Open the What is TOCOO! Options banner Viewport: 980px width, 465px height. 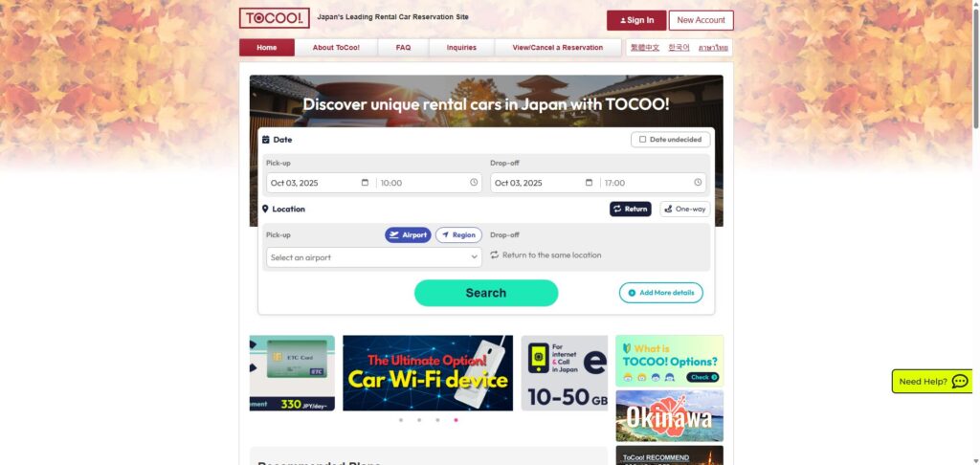(x=669, y=362)
